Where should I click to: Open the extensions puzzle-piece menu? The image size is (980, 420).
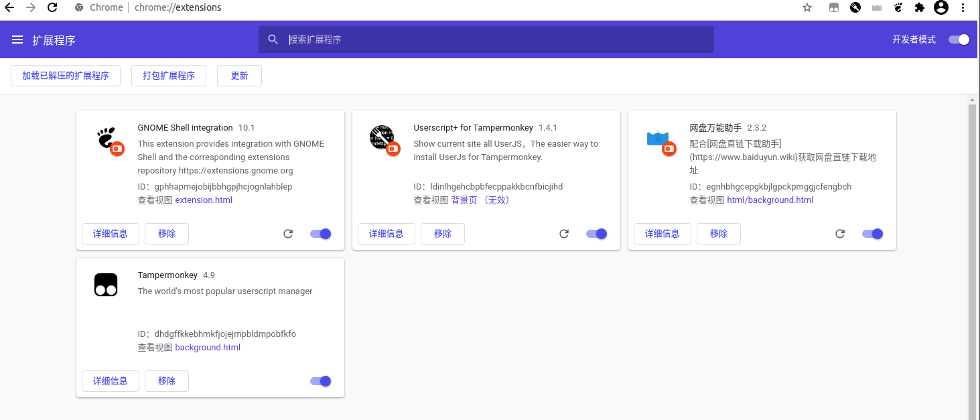920,8
